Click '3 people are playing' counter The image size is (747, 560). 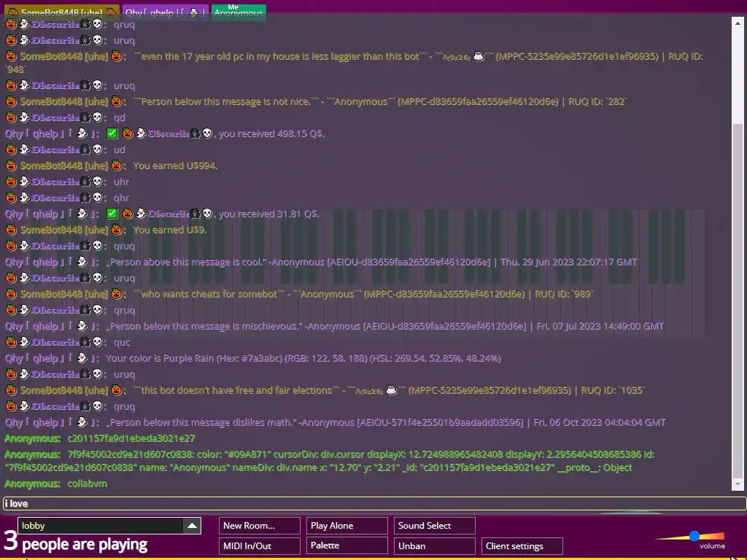[76, 542]
